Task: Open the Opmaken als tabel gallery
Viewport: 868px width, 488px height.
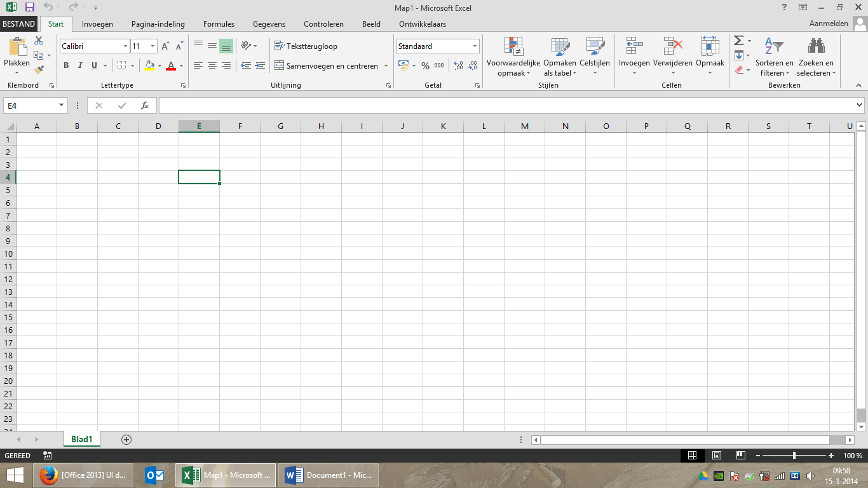Action: pos(560,57)
